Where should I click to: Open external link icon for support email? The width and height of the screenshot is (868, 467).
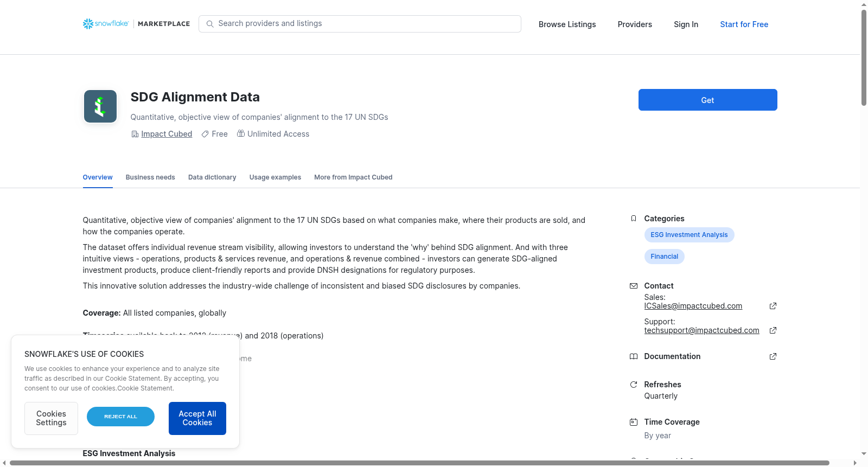(x=773, y=330)
